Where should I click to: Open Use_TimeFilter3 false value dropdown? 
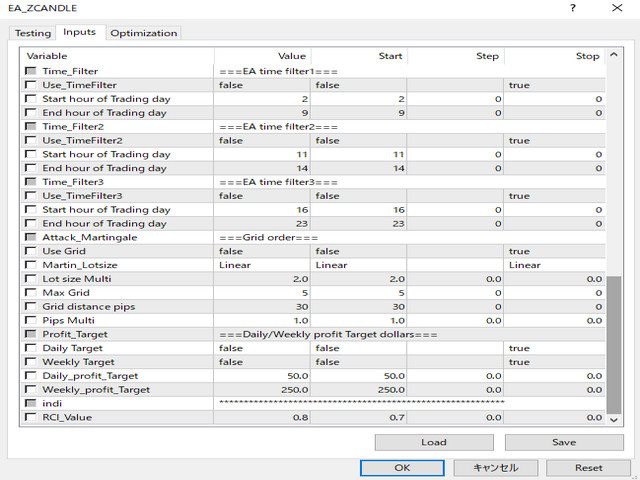coord(262,197)
